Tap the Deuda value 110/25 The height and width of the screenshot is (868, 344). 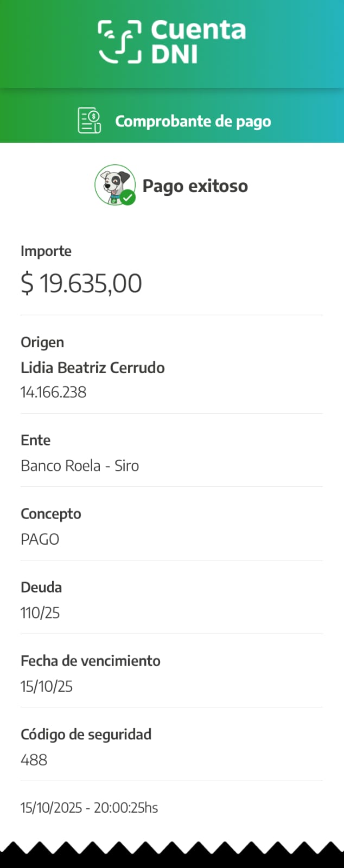pyautogui.click(x=40, y=613)
